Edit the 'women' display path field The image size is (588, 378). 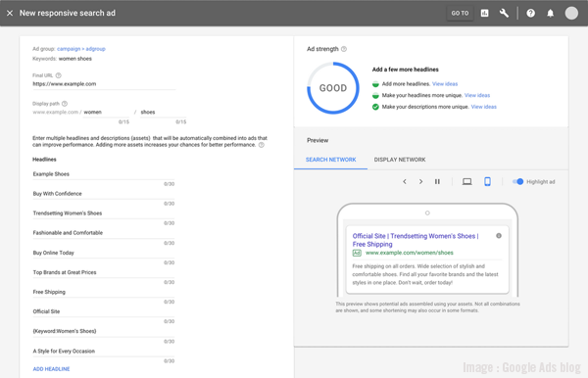coord(106,112)
